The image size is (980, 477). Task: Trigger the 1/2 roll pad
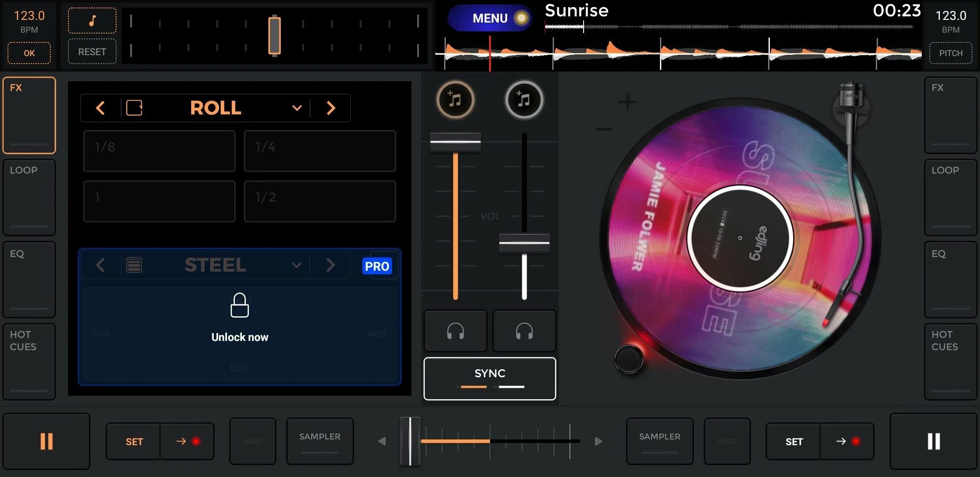(320, 201)
